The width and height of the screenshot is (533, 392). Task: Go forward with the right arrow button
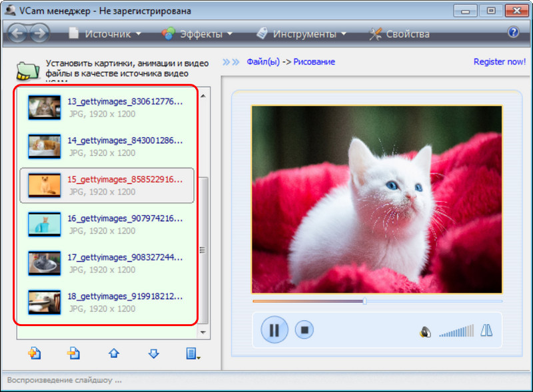coord(39,33)
